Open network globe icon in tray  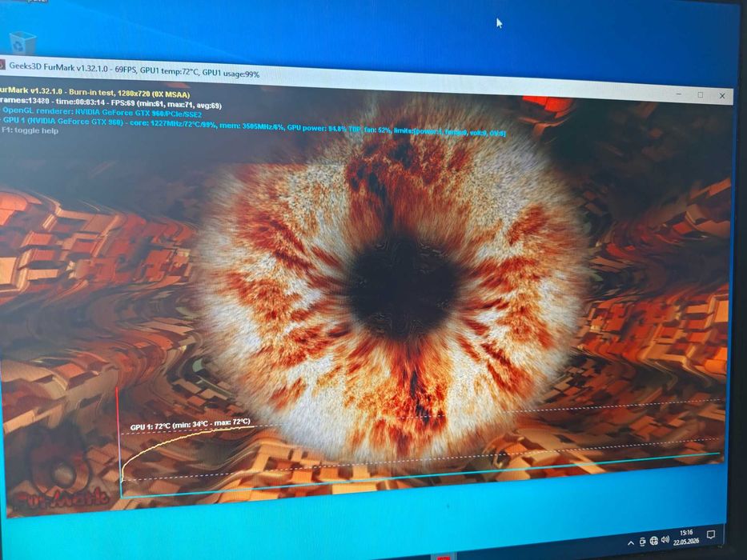[654, 541]
